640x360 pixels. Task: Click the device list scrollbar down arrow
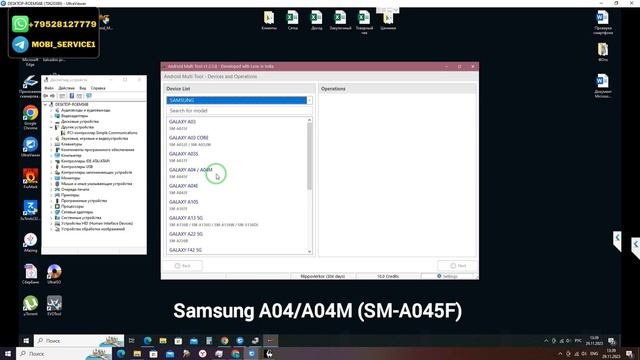click(309, 251)
